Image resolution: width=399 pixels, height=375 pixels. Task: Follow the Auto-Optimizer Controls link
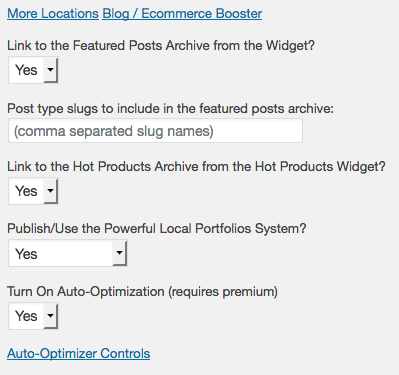79,354
